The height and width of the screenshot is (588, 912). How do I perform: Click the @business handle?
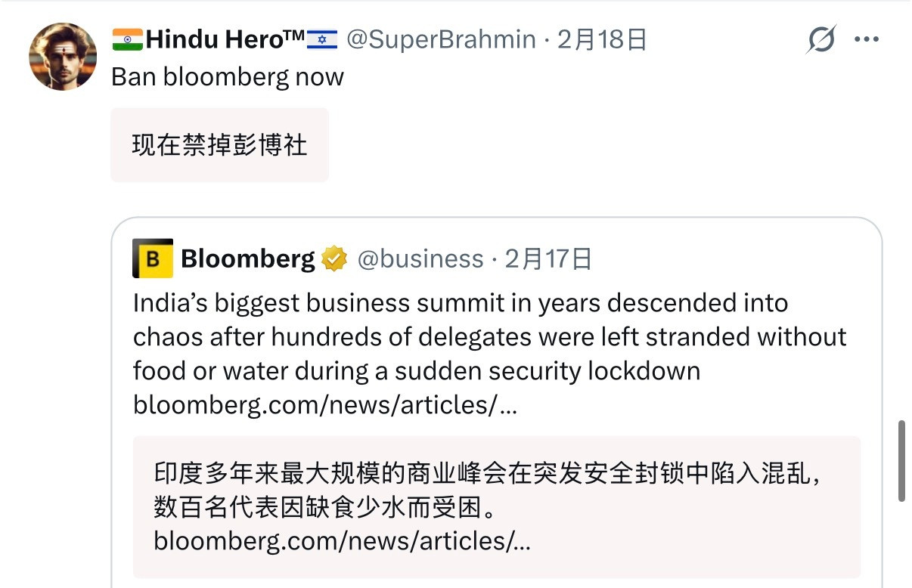coord(420,258)
